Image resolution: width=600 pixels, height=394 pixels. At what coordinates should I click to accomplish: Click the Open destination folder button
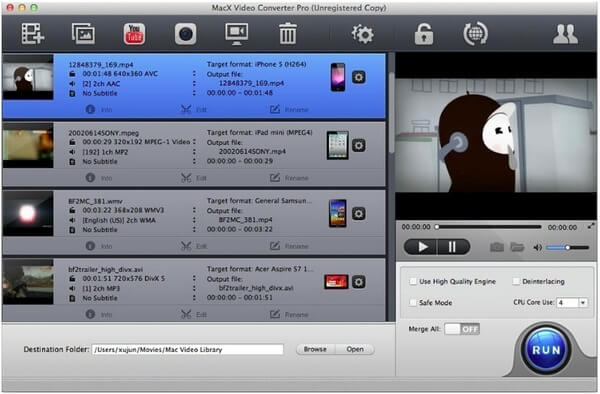click(x=355, y=350)
